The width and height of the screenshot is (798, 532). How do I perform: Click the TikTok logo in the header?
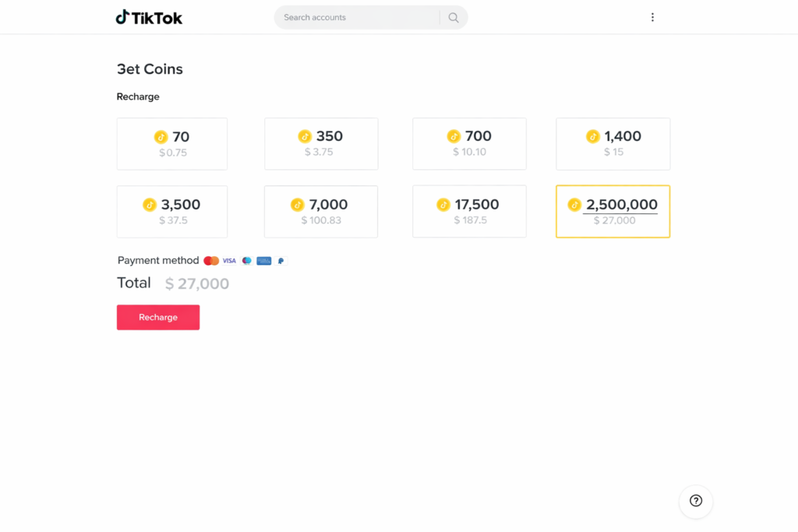pyautogui.click(x=149, y=17)
